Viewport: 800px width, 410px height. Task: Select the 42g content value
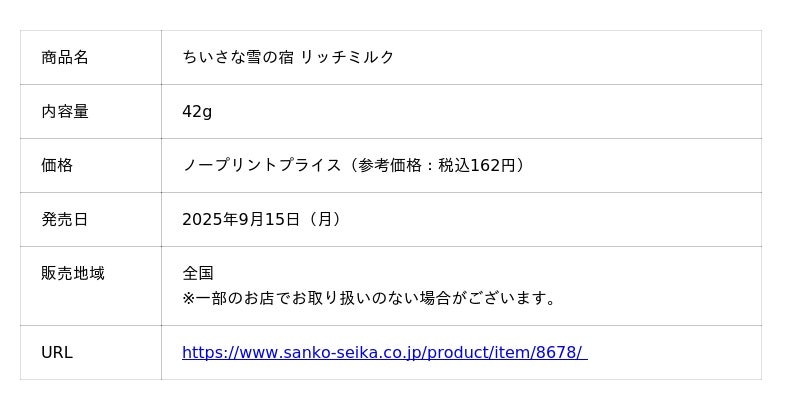click(197, 111)
